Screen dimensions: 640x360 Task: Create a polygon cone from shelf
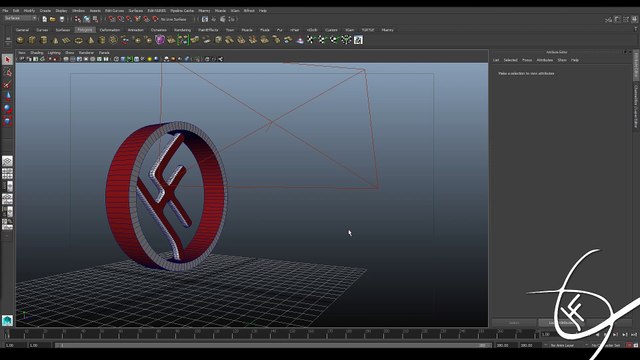tap(55, 40)
